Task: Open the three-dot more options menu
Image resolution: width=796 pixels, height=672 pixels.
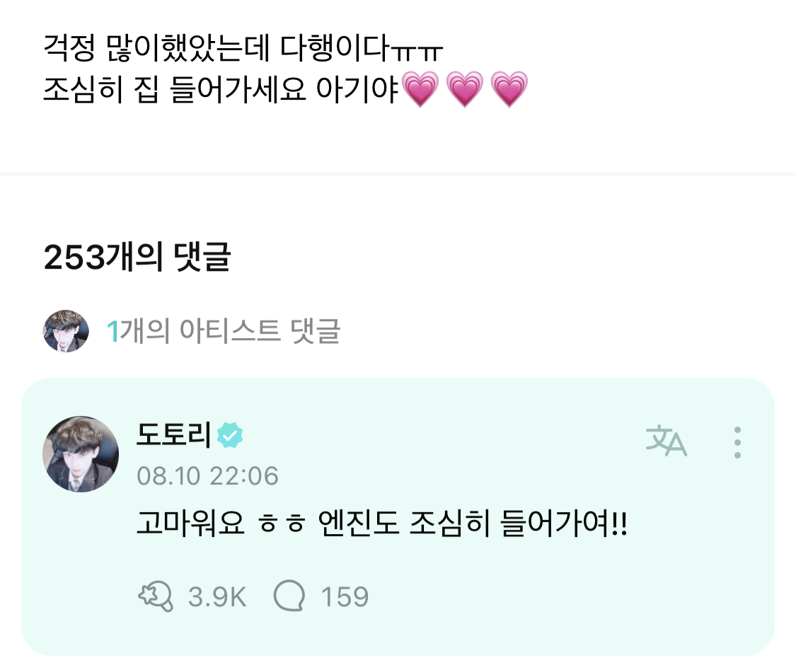Action: click(x=737, y=442)
